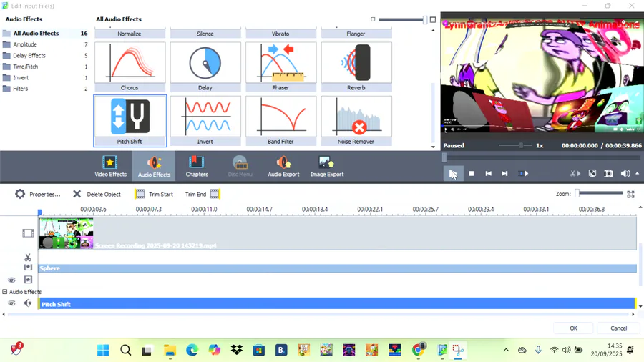
Task: Select the Invert audio effect
Action: pyautogui.click(x=205, y=121)
